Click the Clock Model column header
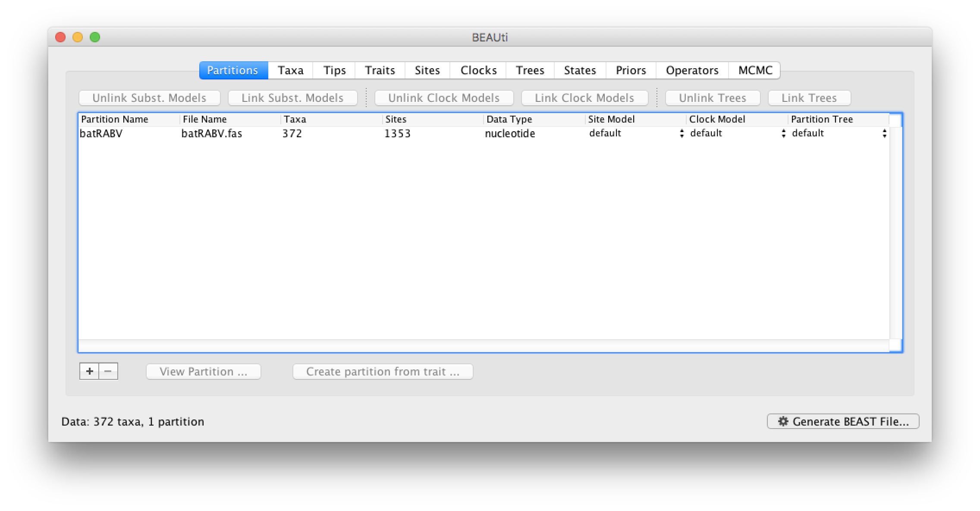 [x=737, y=120]
